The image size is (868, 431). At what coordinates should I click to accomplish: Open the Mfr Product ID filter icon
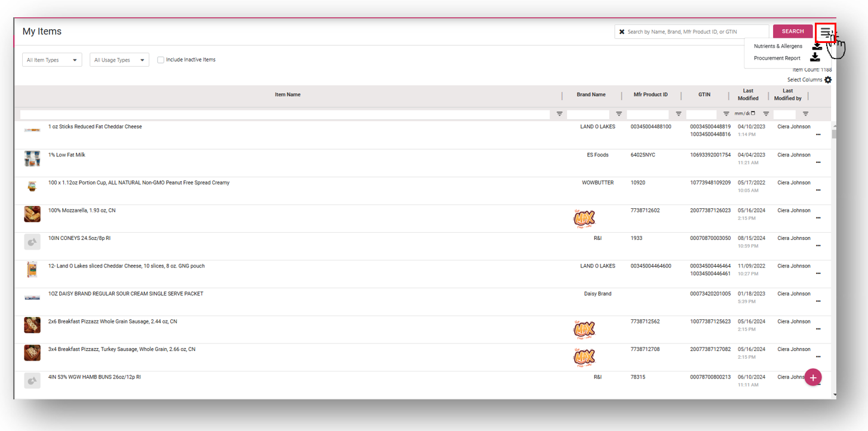coord(679,113)
